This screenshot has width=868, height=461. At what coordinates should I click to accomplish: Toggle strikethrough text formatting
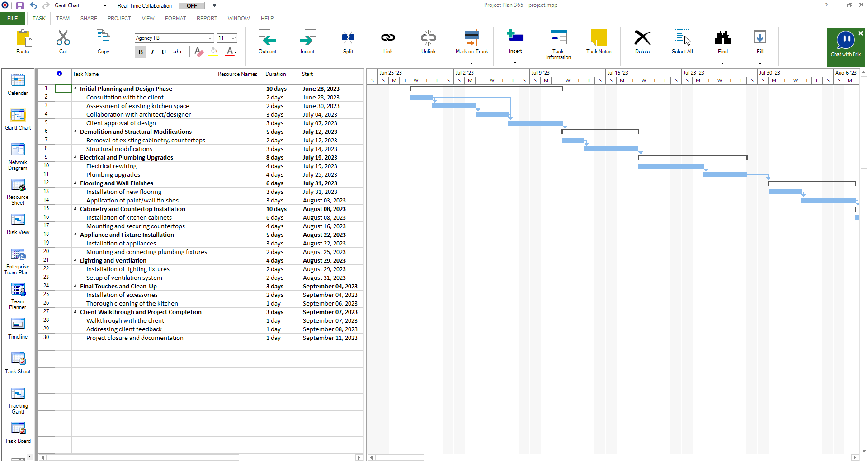[x=178, y=52]
